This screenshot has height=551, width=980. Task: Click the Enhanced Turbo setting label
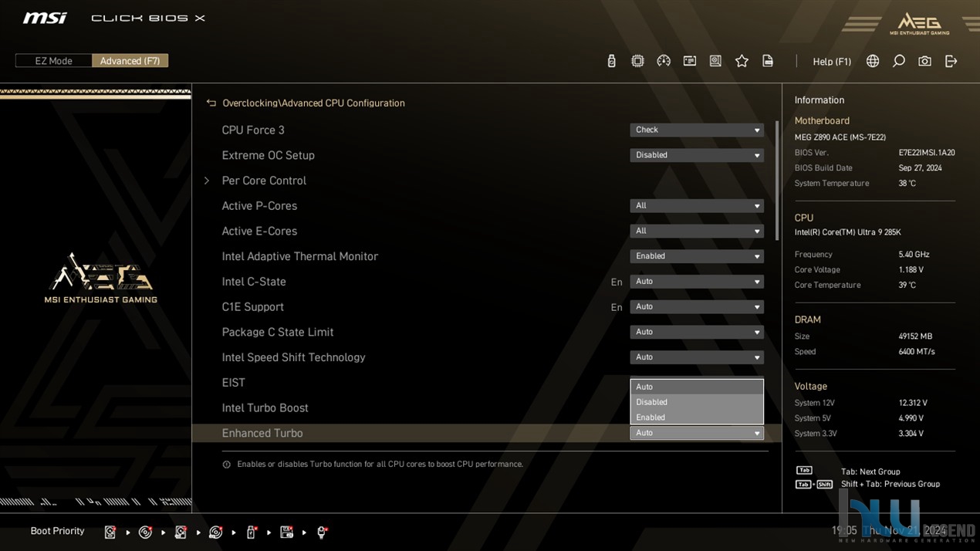(262, 433)
